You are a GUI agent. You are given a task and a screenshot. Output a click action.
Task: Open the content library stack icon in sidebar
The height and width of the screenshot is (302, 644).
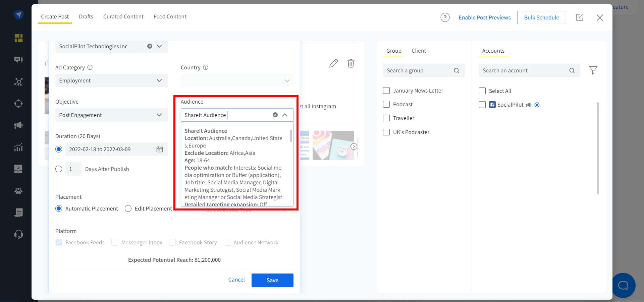(18, 212)
